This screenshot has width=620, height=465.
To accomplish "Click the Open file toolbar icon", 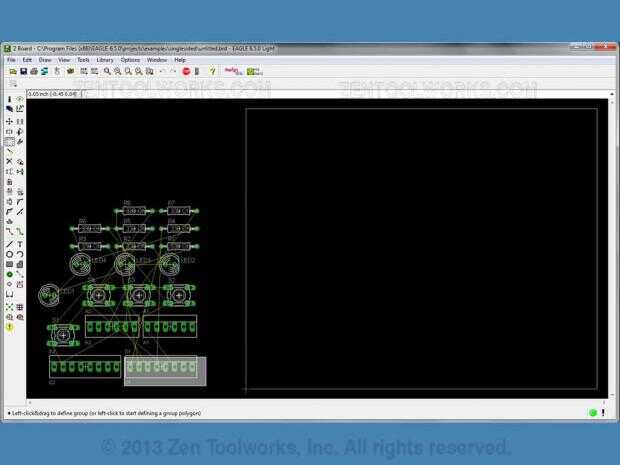I will [13, 72].
